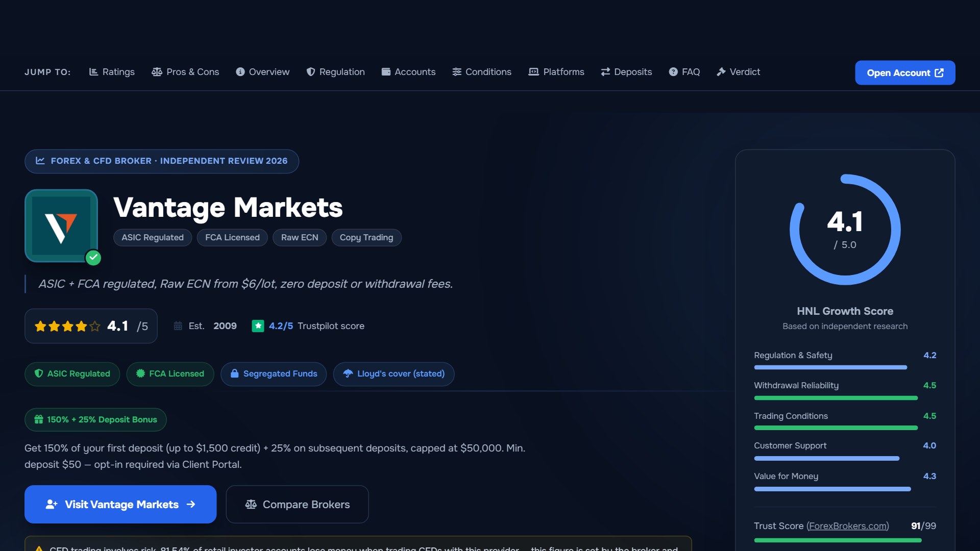Jump to the Ratings section

pos(112,72)
